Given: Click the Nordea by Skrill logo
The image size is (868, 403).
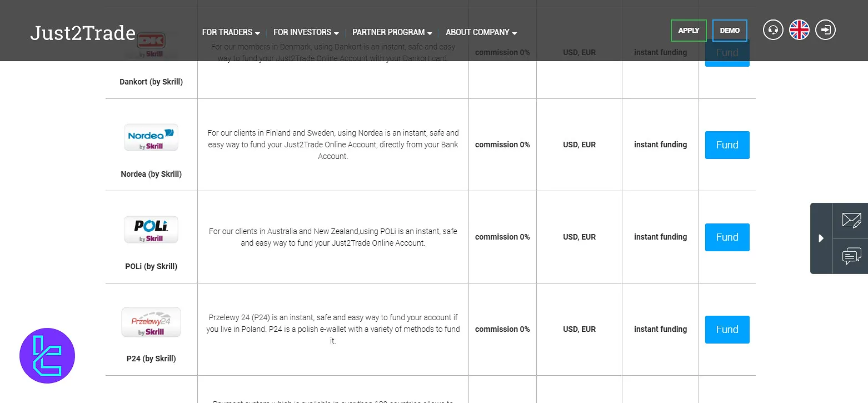Looking at the screenshot, I should tap(151, 138).
